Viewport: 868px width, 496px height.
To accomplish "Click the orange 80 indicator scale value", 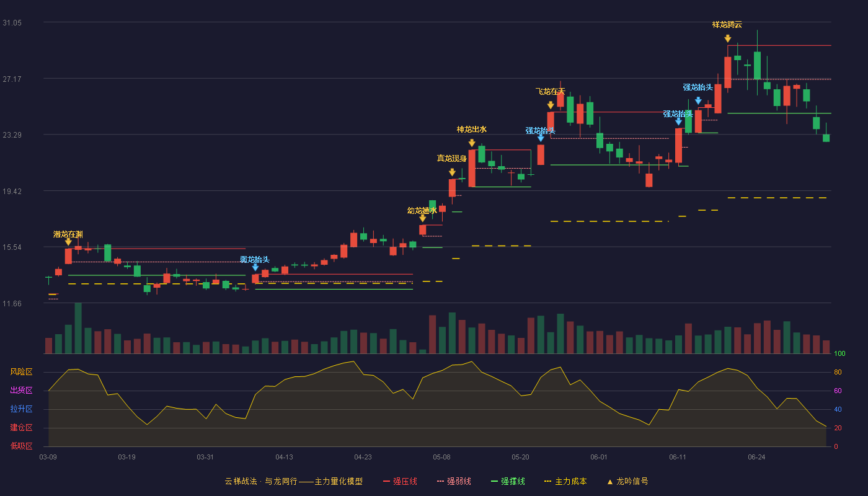I will [838, 372].
